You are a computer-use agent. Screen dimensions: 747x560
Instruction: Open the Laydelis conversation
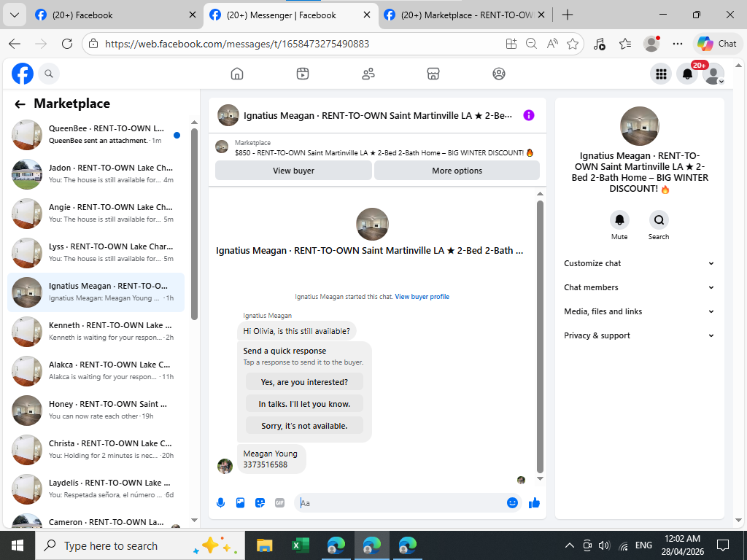pos(96,489)
